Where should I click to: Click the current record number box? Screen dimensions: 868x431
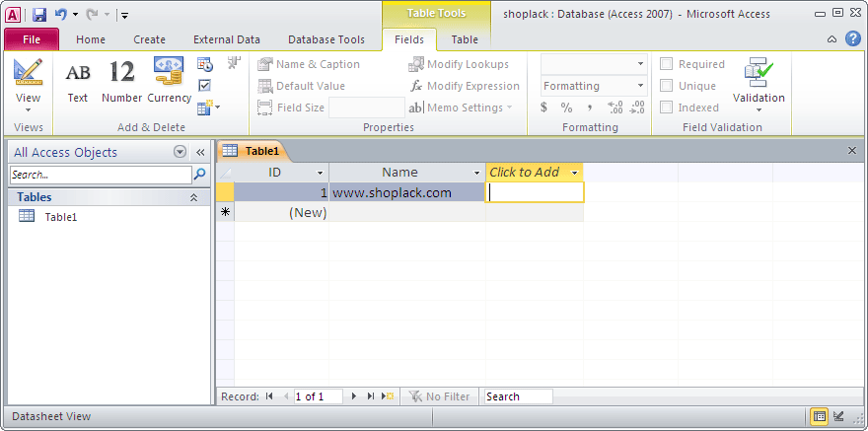click(x=319, y=396)
